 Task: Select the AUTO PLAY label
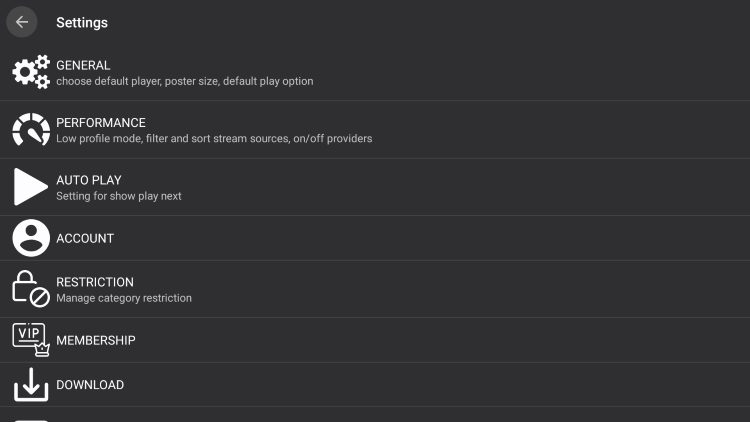(89, 180)
